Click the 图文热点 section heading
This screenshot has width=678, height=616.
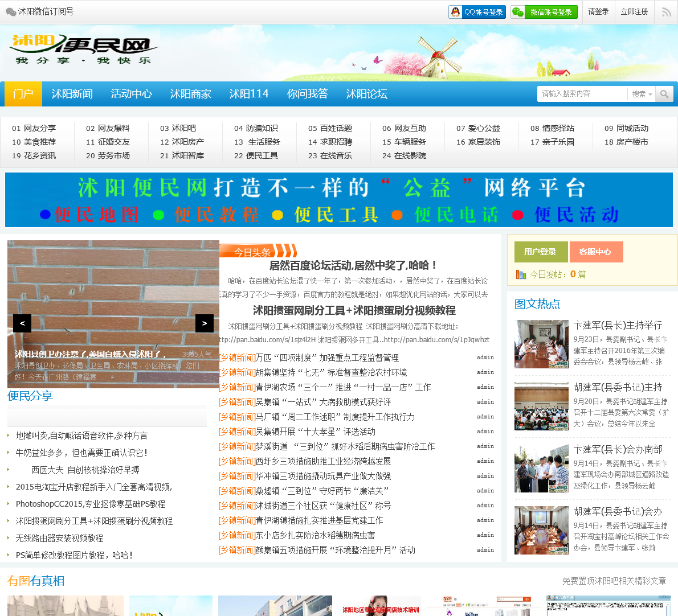point(537,303)
